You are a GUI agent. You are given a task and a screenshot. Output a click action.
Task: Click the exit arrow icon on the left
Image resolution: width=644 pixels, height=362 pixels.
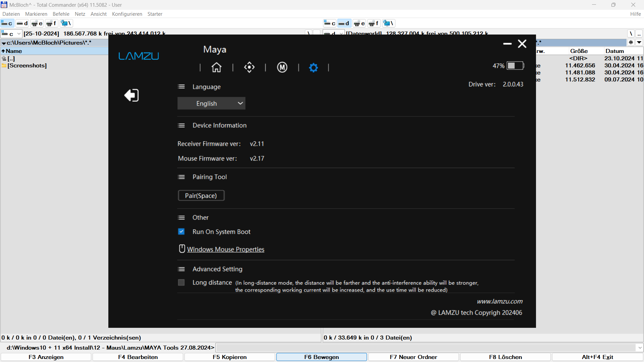coord(131,95)
